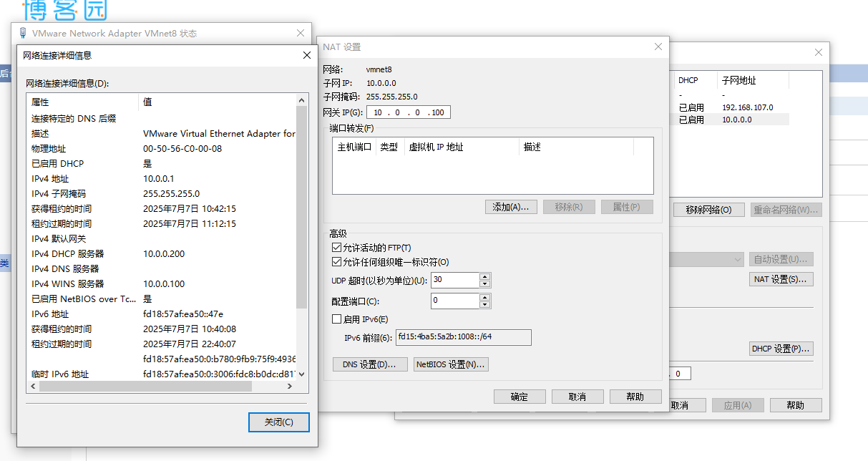Click scroll-down arrow in details list
The image size is (868, 461).
(301, 374)
